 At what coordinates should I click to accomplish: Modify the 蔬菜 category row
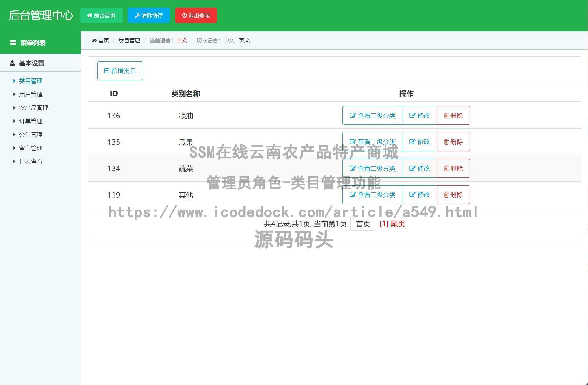(419, 168)
